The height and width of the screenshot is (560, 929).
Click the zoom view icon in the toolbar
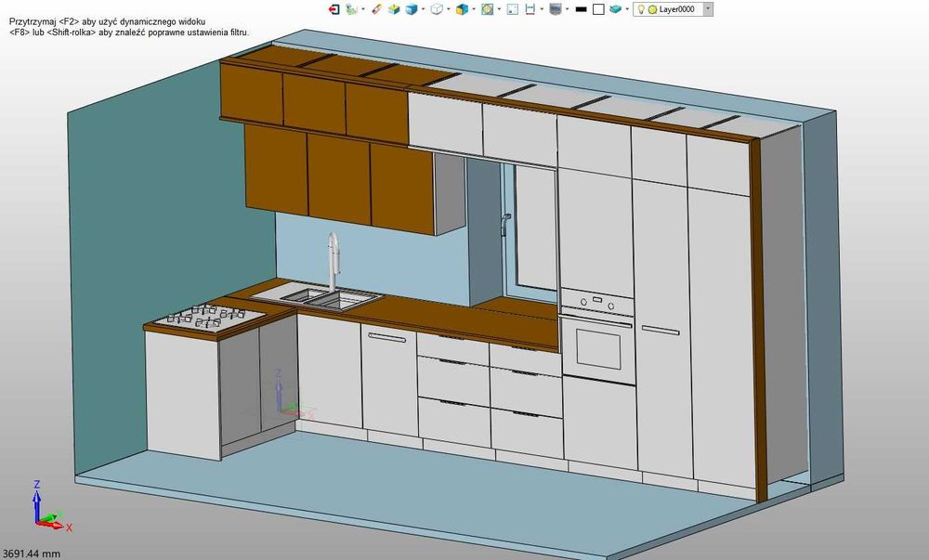(487, 9)
